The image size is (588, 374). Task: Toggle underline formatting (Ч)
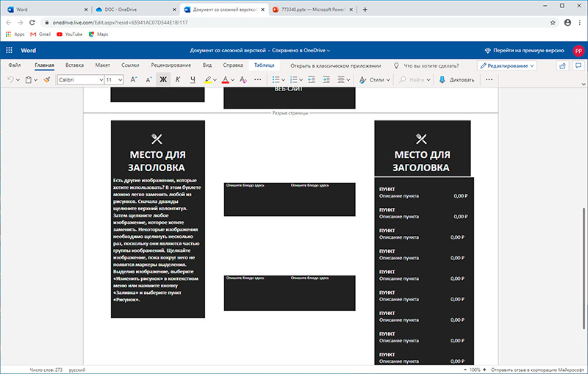point(193,79)
